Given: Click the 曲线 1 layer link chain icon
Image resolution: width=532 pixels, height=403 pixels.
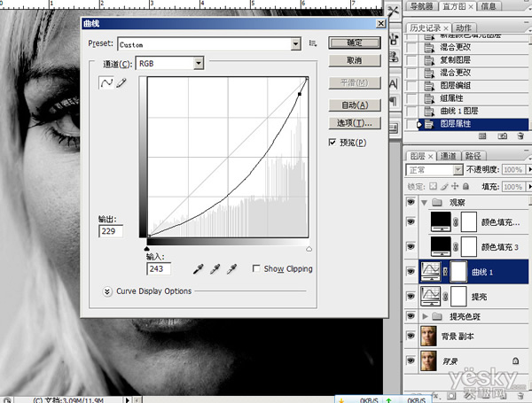Looking at the screenshot, I should click(445, 272).
